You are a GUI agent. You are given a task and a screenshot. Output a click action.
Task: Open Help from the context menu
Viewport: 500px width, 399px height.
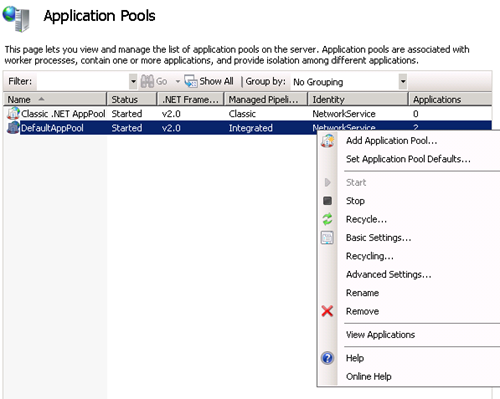tap(355, 358)
